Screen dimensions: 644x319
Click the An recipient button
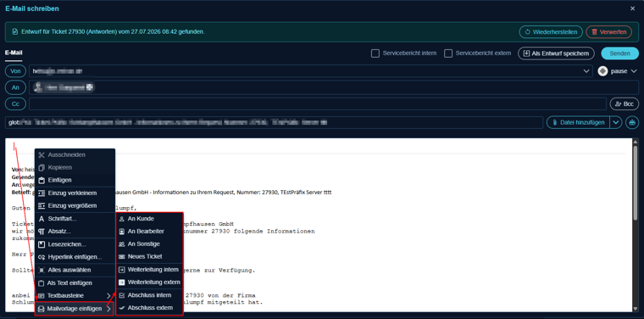(15, 87)
